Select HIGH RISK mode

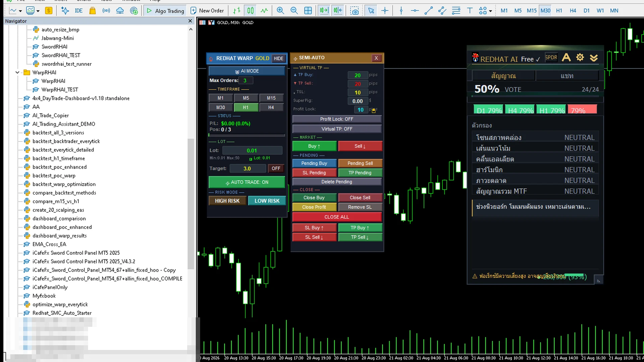click(x=227, y=201)
